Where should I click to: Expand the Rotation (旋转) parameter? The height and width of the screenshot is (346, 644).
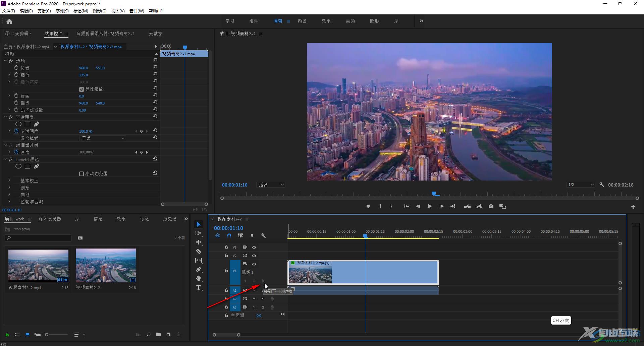(9, 96)
